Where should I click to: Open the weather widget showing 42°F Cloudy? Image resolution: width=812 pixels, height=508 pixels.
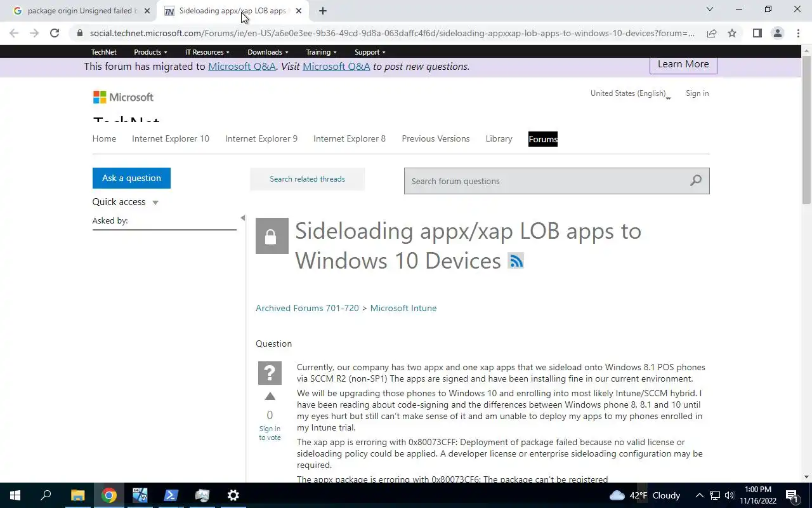point(645,495)
